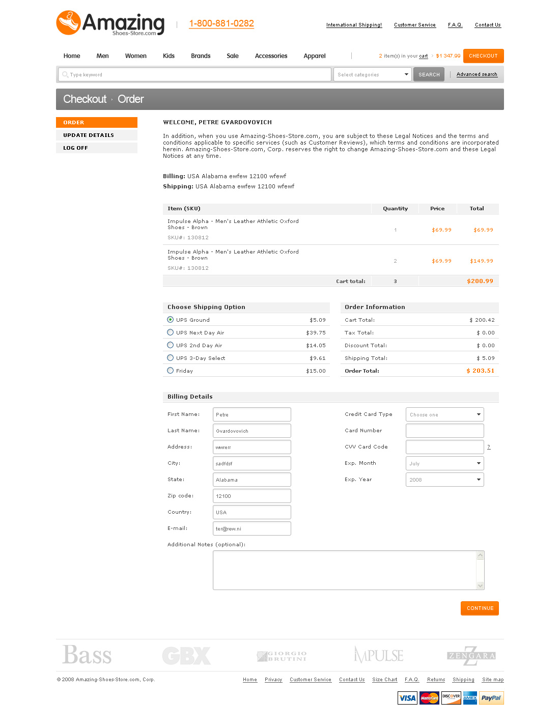The image size is (560, 728).
Task: Click the notes scrollbar down arrow
Action: tap(480, 585)
